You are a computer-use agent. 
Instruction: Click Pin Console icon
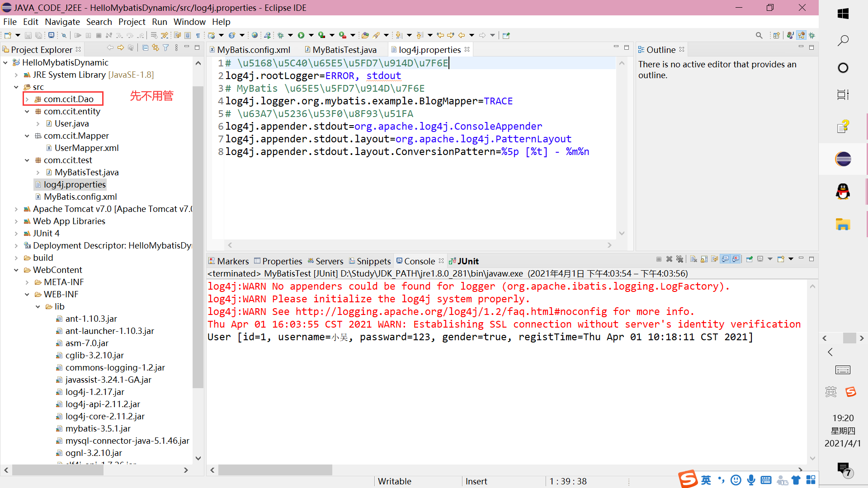coord(750,259)
